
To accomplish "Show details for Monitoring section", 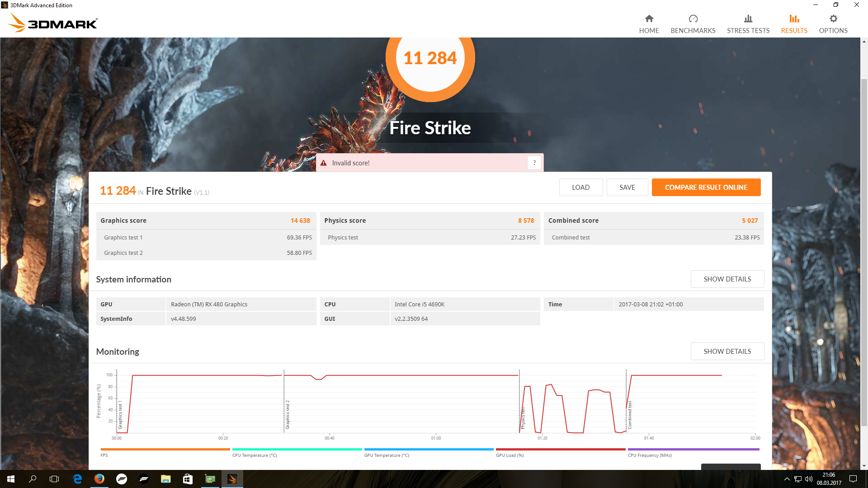I will (727, 352).
